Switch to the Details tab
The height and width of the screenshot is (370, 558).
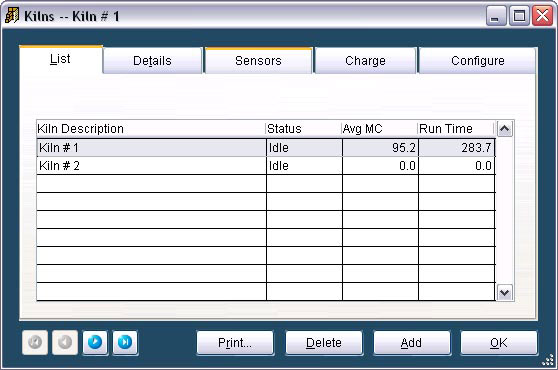tap(152, 61)
